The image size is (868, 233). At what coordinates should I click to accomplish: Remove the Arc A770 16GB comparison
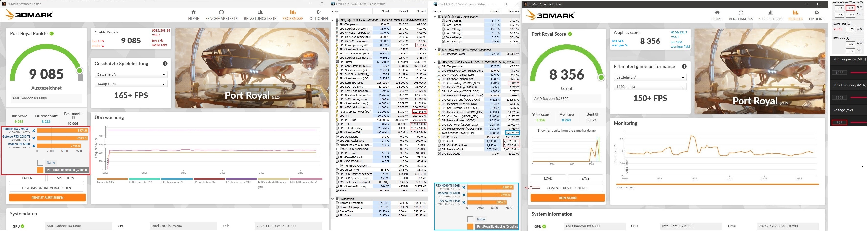[464, 202]
